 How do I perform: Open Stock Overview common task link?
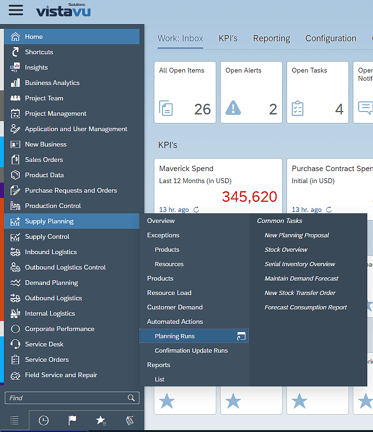click(286, 250)
